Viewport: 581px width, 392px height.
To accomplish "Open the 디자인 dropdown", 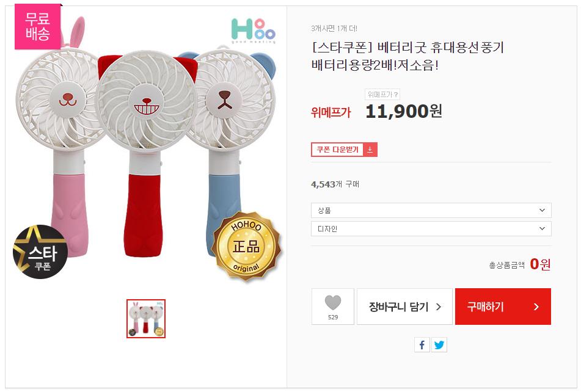I will coord(431,229).
